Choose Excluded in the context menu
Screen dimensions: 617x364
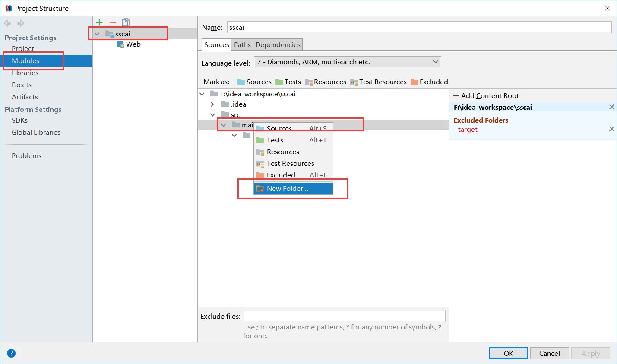point(293,175)
